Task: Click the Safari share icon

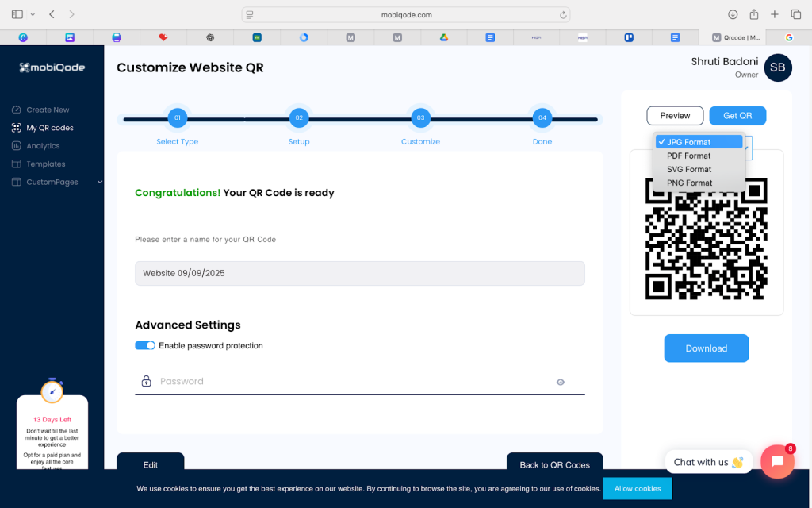Action: pos(753,14)
